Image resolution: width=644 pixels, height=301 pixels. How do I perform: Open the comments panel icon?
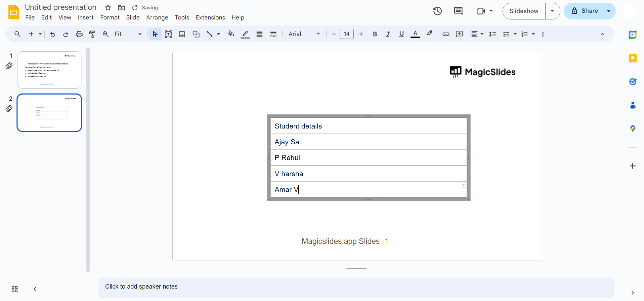tap(458, 11)
